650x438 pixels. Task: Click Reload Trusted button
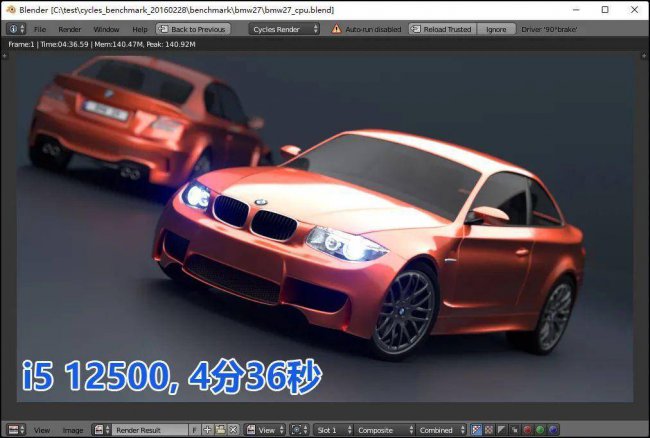point(442,29)
